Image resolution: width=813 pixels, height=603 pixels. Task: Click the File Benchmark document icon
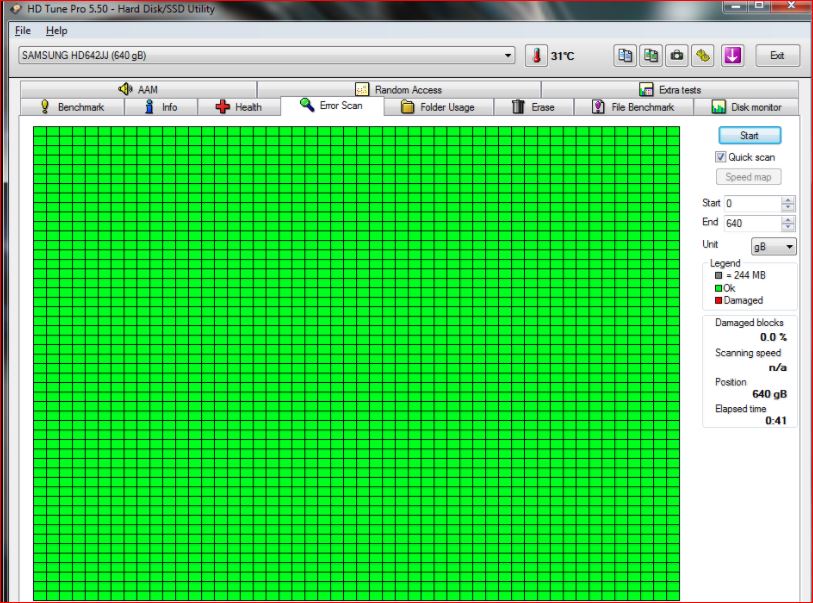point(598,107)
